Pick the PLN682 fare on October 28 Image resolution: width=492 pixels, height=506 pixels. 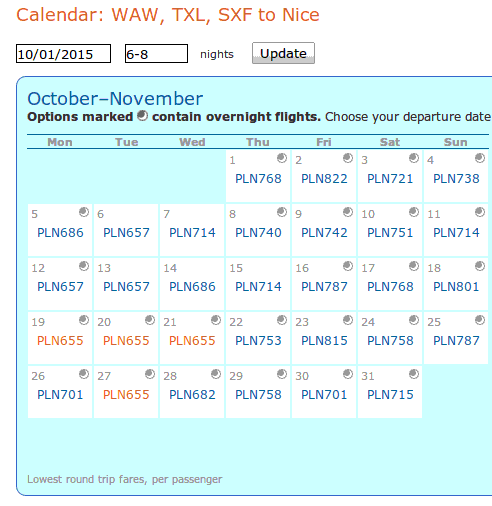(192, 395)
